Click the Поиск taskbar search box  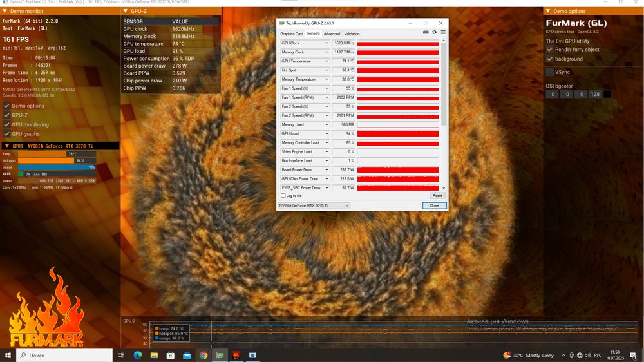pos(64,355)
